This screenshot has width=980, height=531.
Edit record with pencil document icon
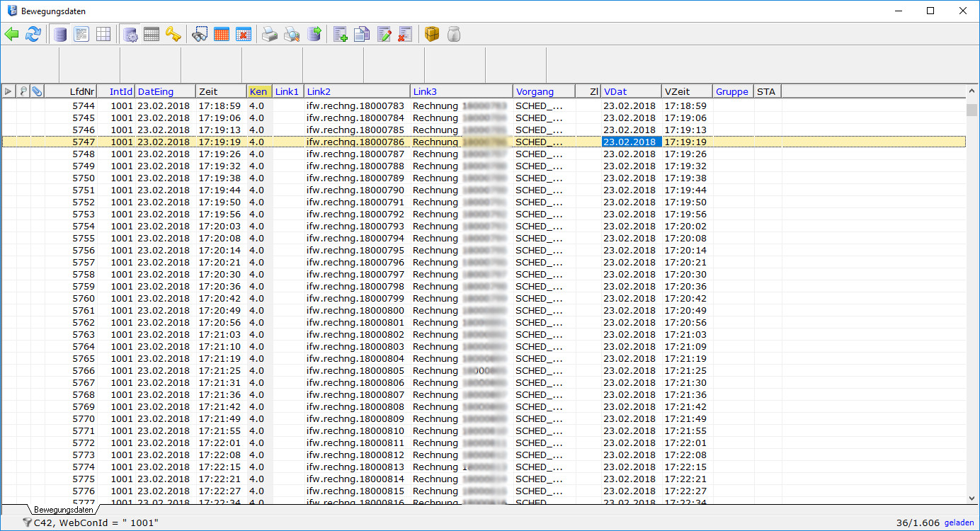tap(384, 34)
